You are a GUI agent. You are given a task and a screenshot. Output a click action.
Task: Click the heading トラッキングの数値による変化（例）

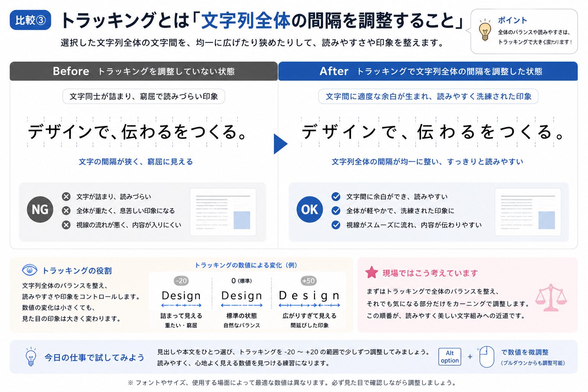click(x=247, y=265)
